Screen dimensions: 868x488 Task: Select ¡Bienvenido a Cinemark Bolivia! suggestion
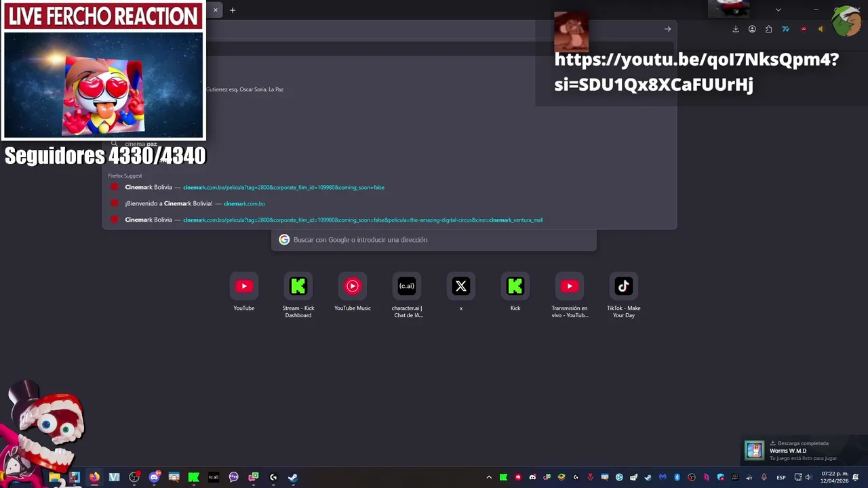(389, 203)
